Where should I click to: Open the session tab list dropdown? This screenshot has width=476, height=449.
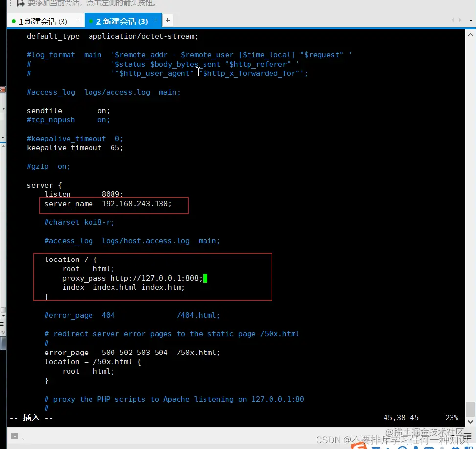pyautogui.click(x=471, y=20)
